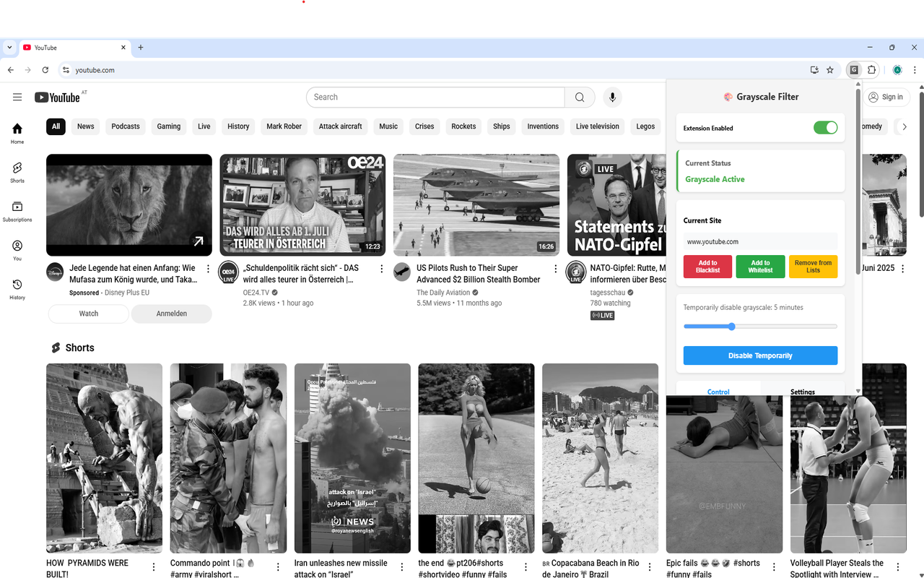Click Disable Temporarily button
The height and width of the screenshot is (578, 924).
click(760, 355)
